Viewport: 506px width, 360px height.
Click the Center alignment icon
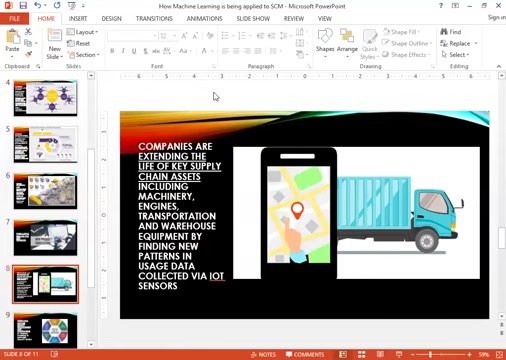click(236, 51)
